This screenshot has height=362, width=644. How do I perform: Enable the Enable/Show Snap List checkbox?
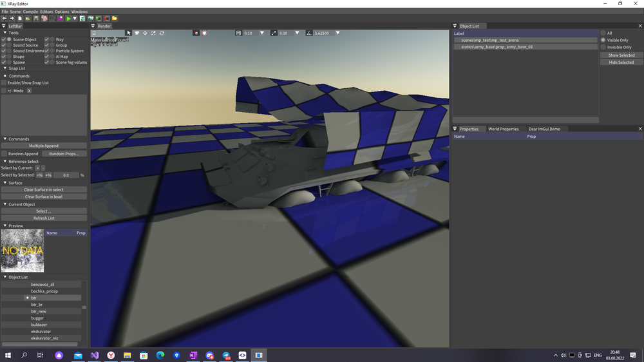pyautogui.click(x=4, y=82)
